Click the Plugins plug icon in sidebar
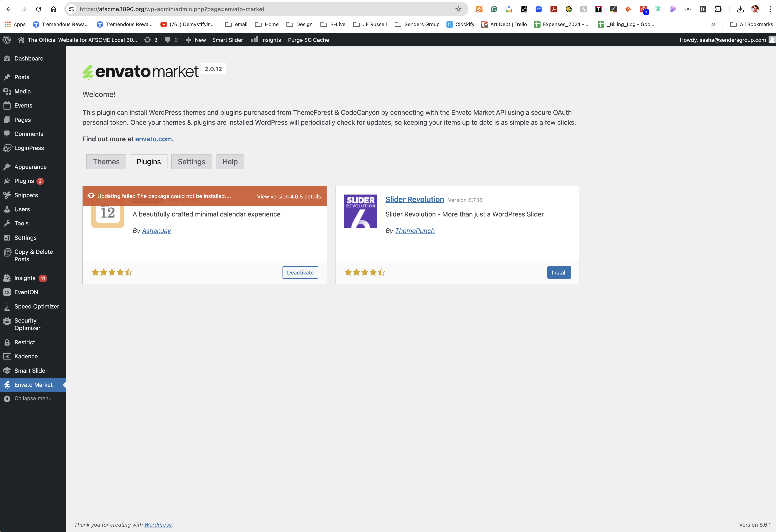Screen dimensions: 776x532 (x=7, y=181)
